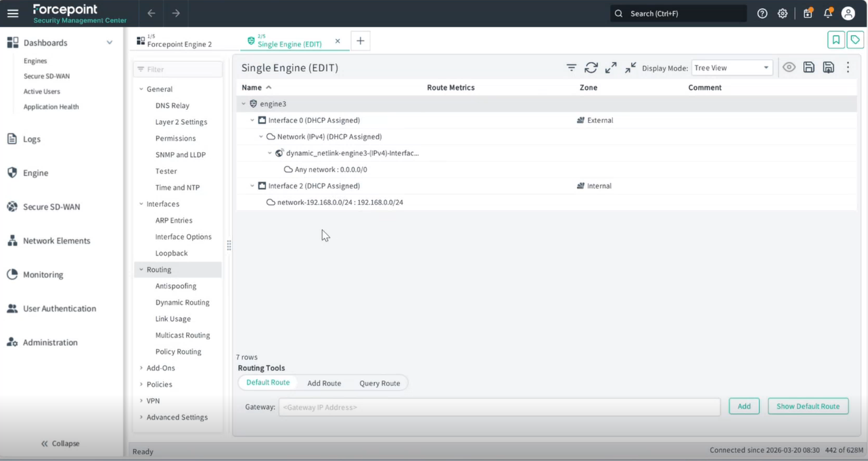Viewport: 868px width, 461px height.
Task: Open the hamburger main menu
Action: coord(13,14)
